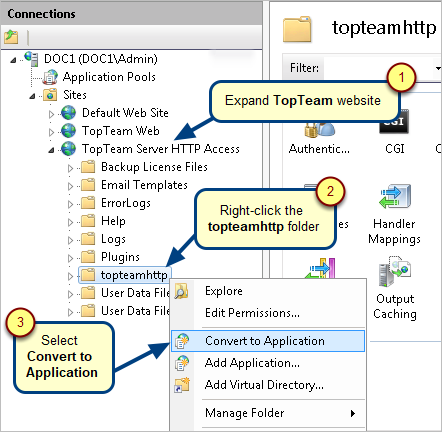Click inside the Filter text field
This screenshot has width=442, height=432.
point(378,68)
